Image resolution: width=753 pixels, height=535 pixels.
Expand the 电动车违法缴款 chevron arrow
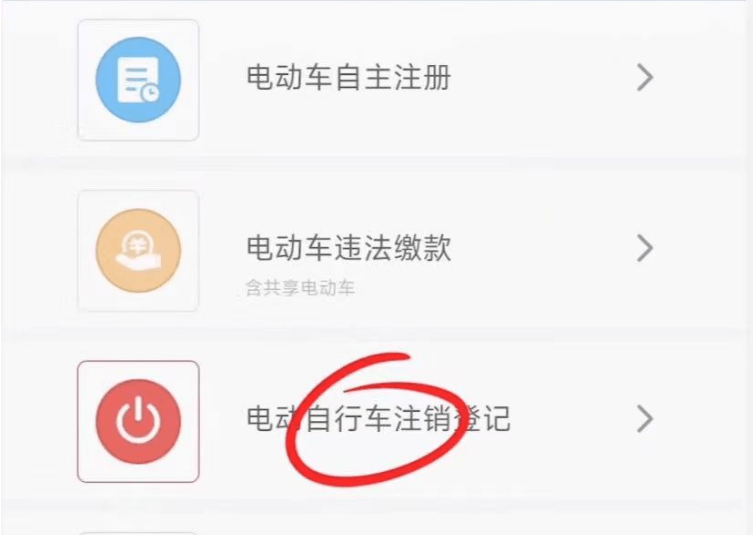click(645, 248)
